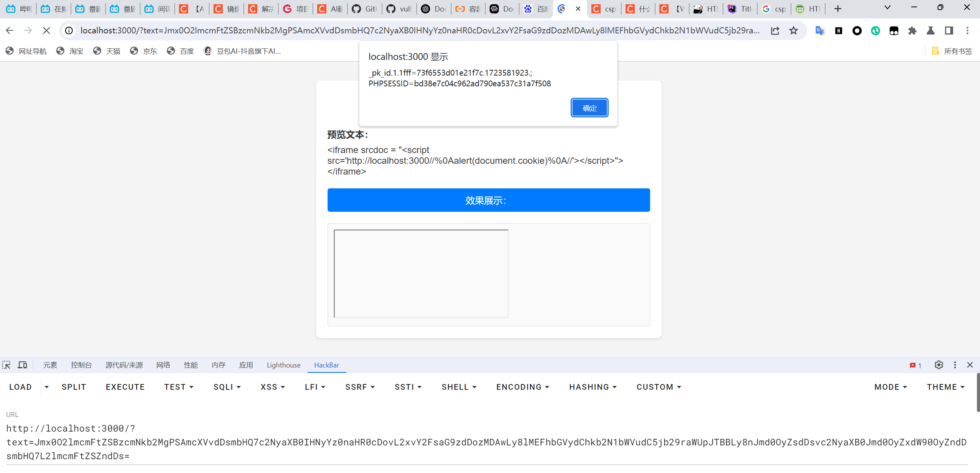Activate the DevTools element inspector icon
The width and height of the screenshot is (980, 473).
tap(7, 365)
